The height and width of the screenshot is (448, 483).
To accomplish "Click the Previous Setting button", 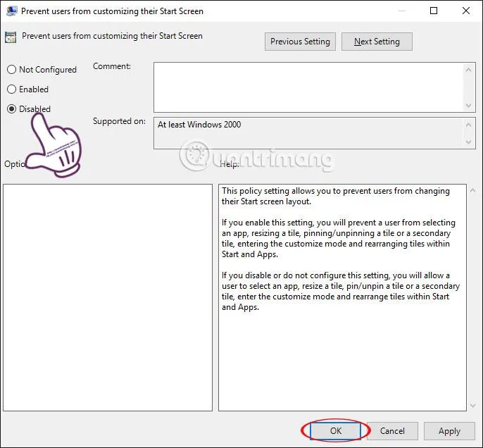I will point(300,42).
